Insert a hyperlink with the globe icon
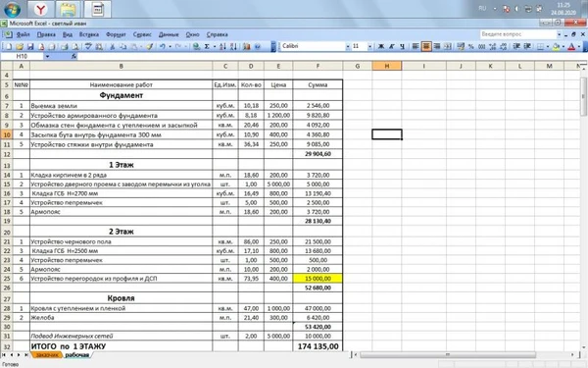This screenshot has width=588, height=368. pyautogui.click(x=196, y=46)
